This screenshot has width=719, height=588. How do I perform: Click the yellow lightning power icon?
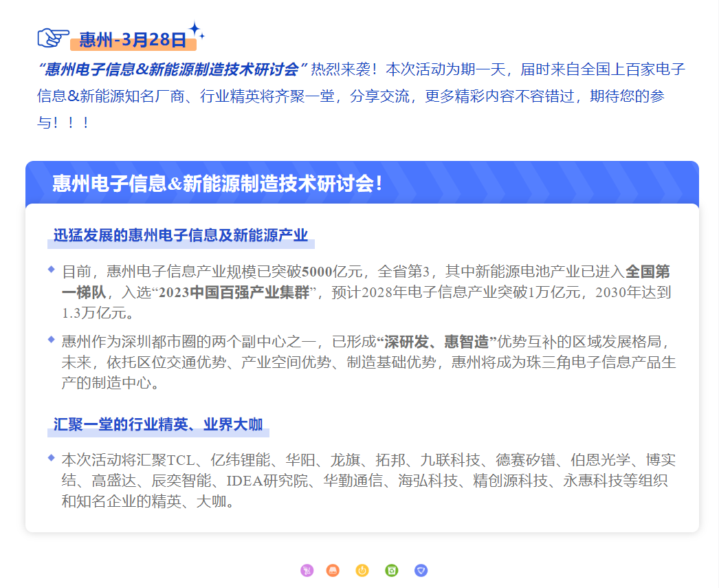tap(362, 570)
